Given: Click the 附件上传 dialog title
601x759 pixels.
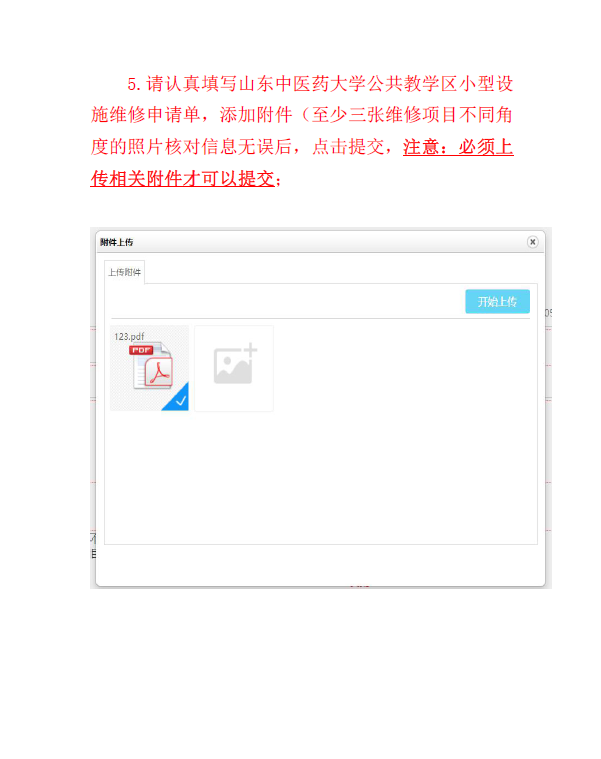Looking at the screenshot, I should pos(117,242).
